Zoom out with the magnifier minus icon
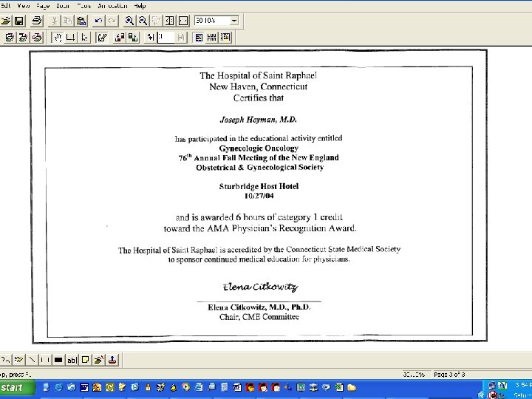The width and height of the screenshot is (532, 399). coord(143,21)
